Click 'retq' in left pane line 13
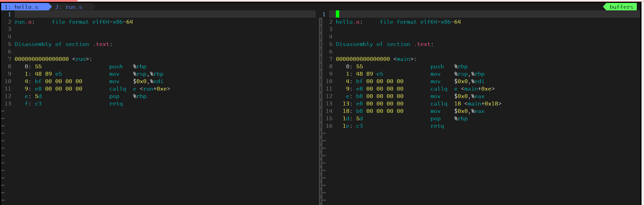 116,104
